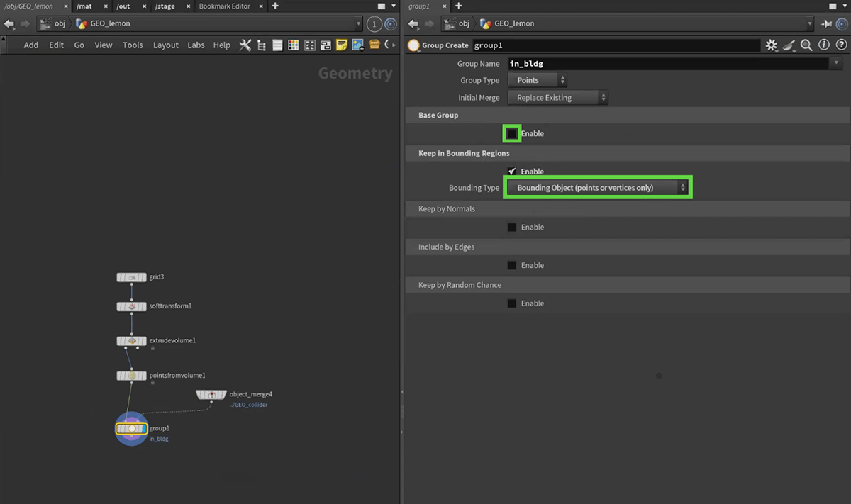The image size is (851, 504).
Task: Open the node info circle icon
Action: pyautogui.click(x=823, y=45)
